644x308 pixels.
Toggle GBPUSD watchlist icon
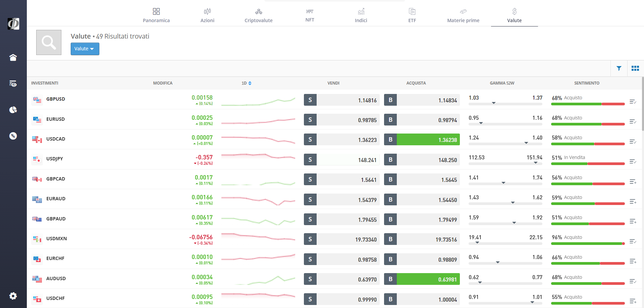[x=633, y=102]
